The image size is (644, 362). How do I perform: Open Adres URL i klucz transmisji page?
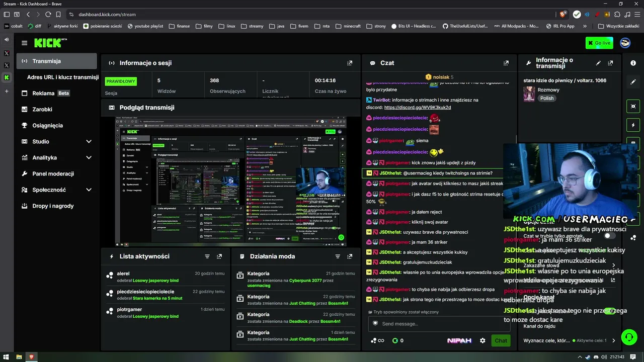63,77
